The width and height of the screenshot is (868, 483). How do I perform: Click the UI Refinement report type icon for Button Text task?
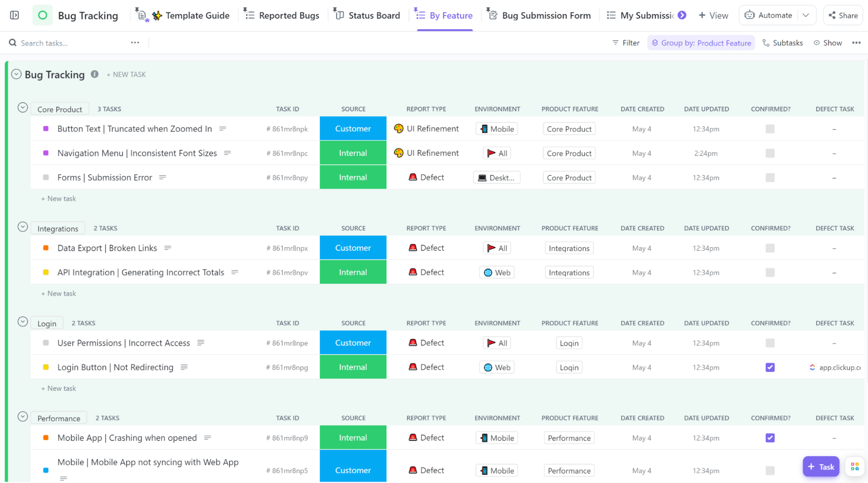click(x=397, y=129)
